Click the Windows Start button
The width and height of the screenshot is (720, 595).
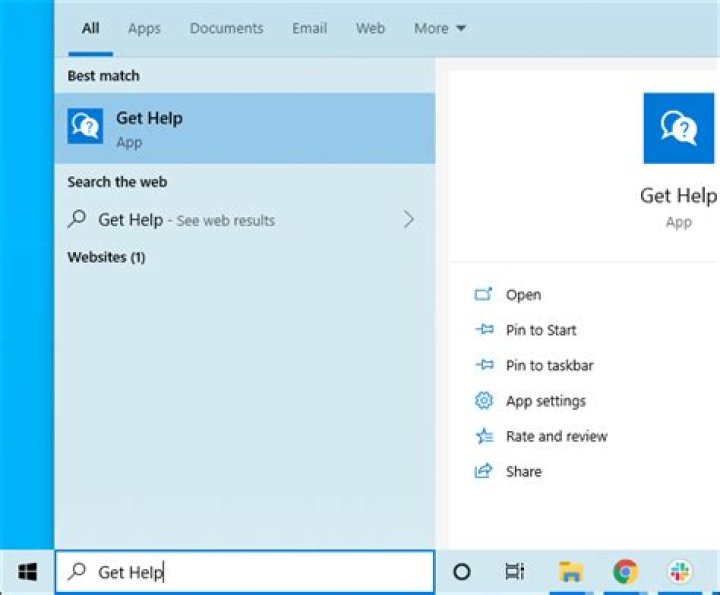pyautogui.click(x=27, y=572)
